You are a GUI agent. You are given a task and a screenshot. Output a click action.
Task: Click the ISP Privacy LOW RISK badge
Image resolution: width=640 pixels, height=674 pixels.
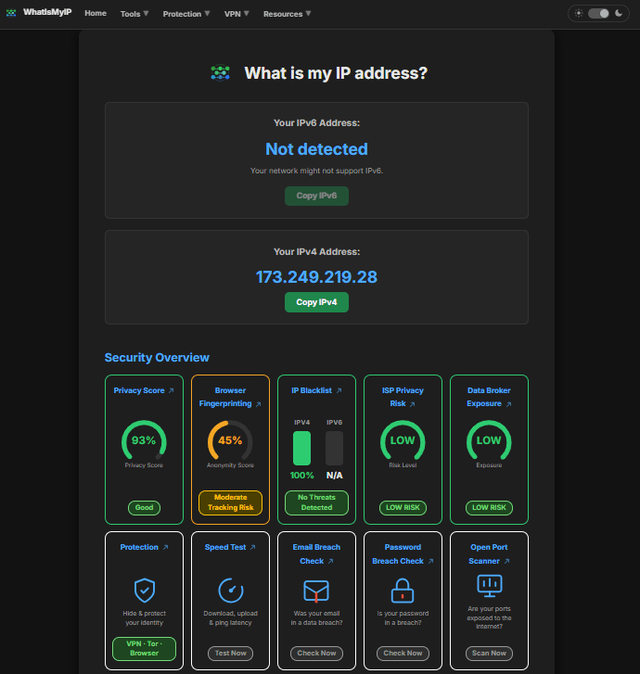(x=403, y=508)
